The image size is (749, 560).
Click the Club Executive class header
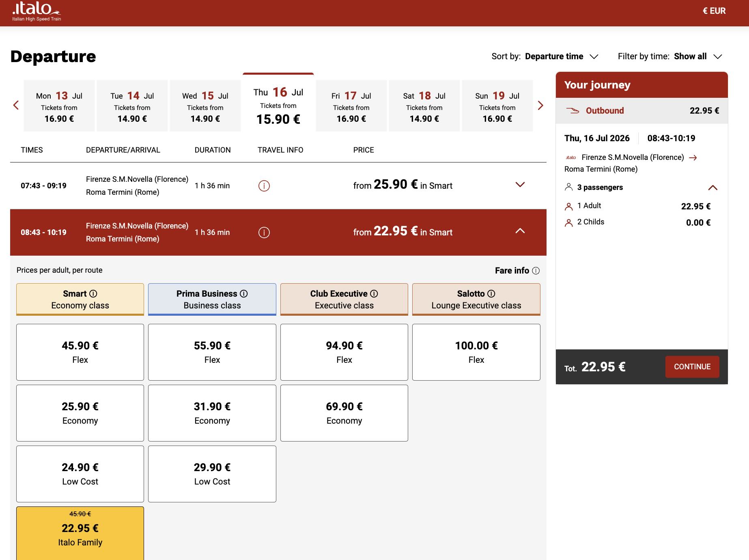(x=344, y=299)
